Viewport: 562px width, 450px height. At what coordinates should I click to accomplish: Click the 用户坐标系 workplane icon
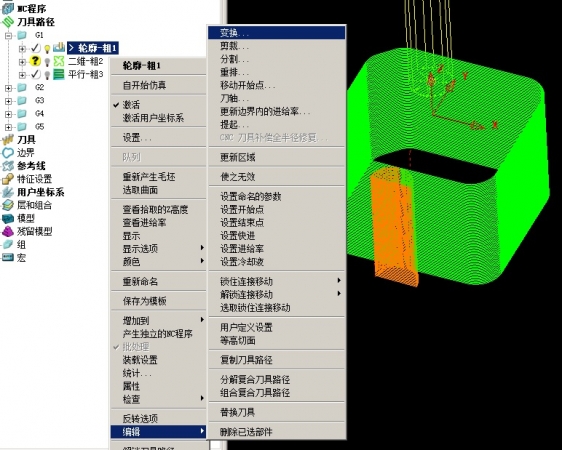[x=8, y=192]
